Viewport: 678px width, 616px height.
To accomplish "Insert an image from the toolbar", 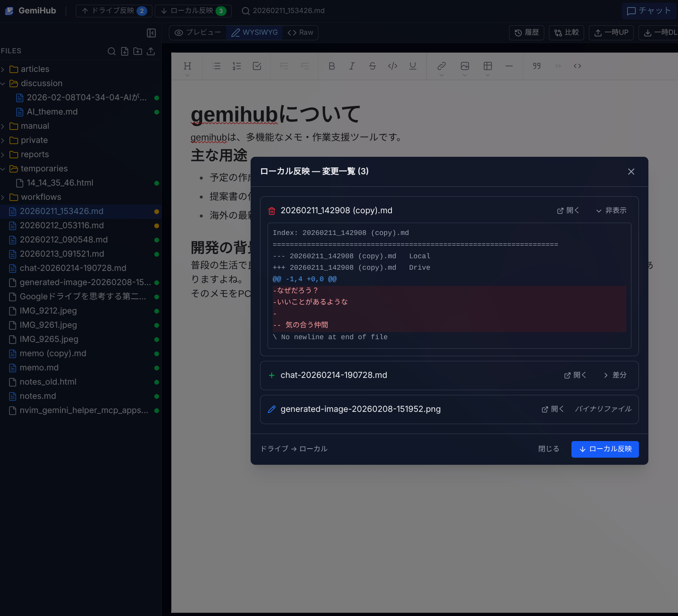I will [x=464, y=66].
